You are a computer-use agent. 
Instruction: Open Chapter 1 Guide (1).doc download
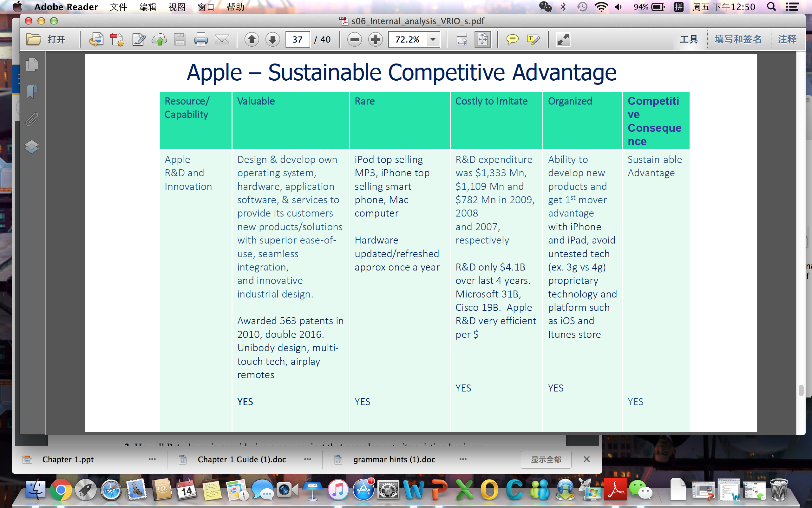(242, 459)
